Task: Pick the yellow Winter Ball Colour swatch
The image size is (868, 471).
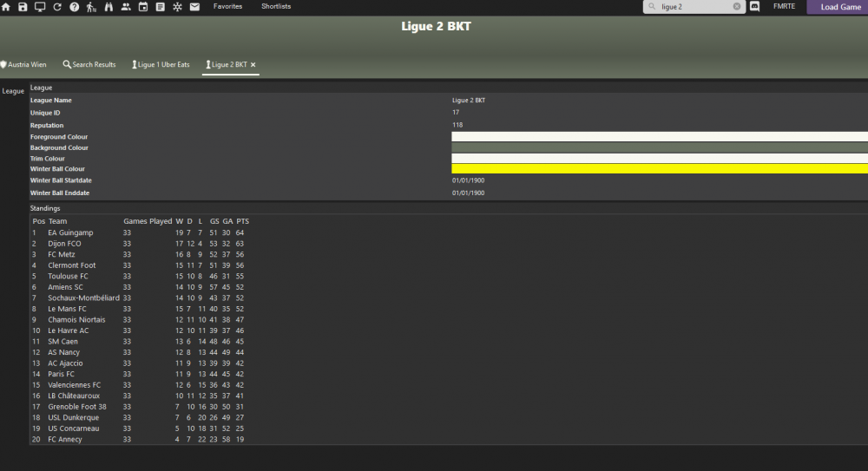Action: pyautogui.click(x=660, y=169)
